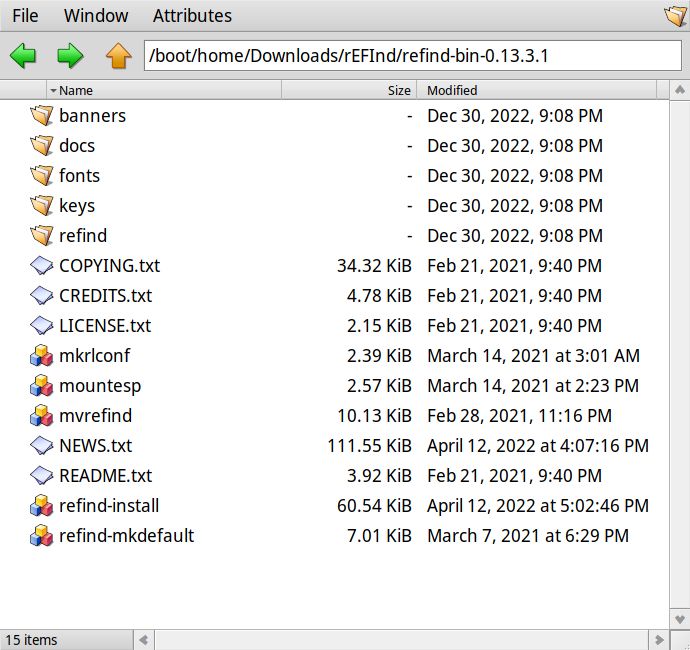
Task: Select the refind-install executable icon
Action: tap(41, 505)
